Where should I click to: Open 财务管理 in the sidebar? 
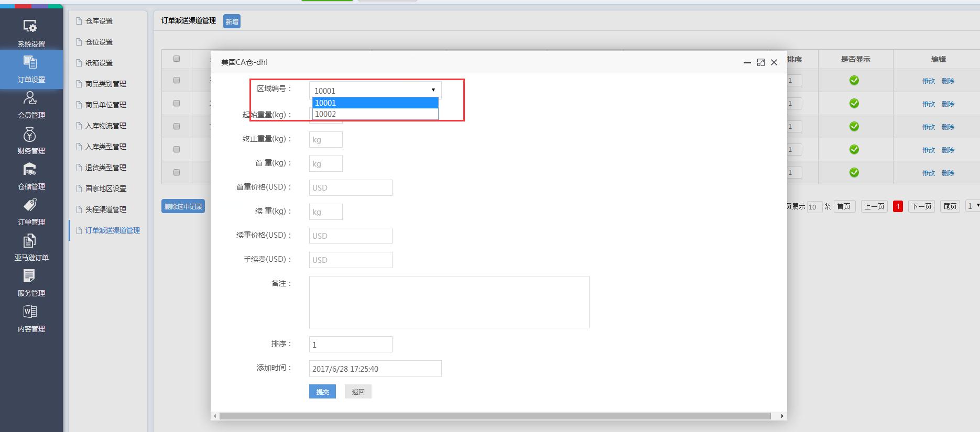click(30, 135)
